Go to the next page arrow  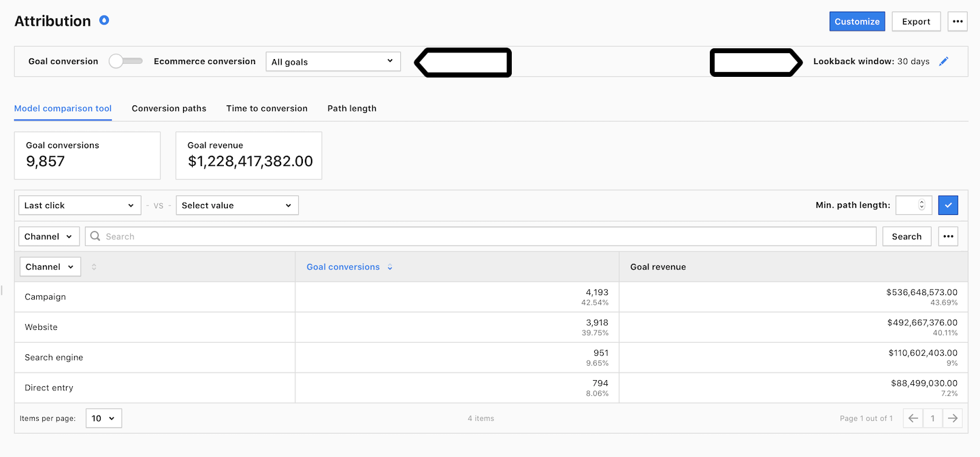click(953, 418)
